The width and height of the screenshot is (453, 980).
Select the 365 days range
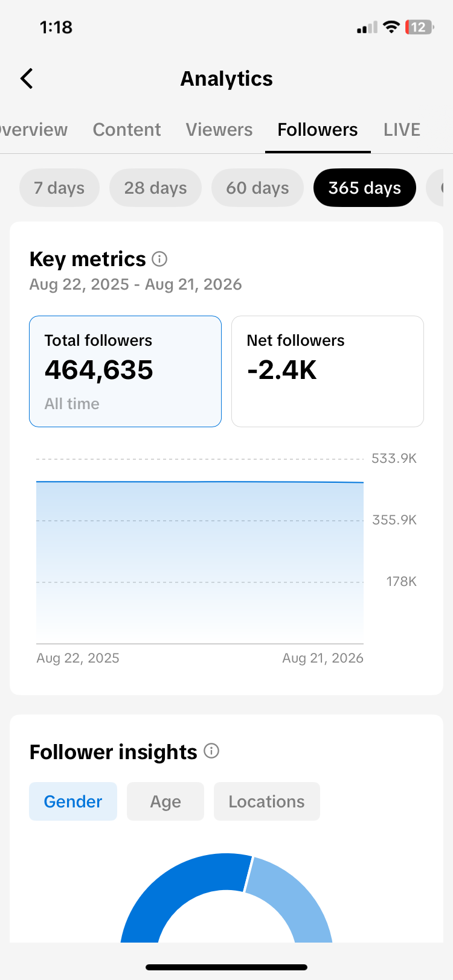coord(365,188)
